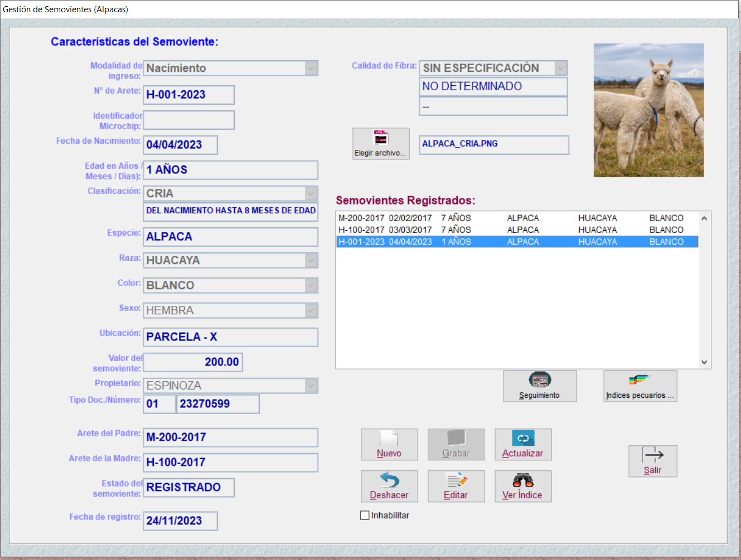Click the N° de Arete input field

188,95
